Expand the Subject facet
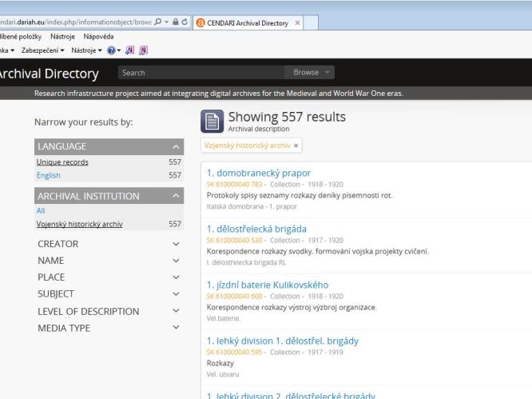Image resolution: width=532 pixels, height=399 pixels. click(176, 294)
